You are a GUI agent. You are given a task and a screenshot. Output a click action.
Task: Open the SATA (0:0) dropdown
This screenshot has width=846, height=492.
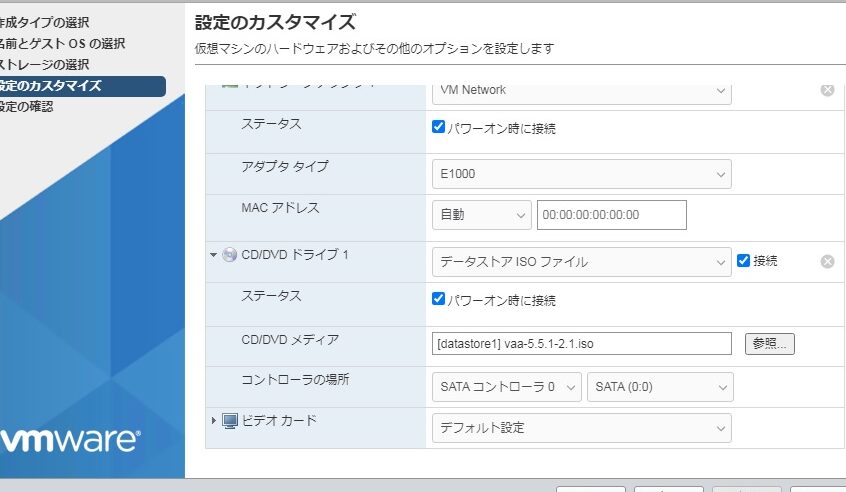pyautogui.click(x=660, y=387)
